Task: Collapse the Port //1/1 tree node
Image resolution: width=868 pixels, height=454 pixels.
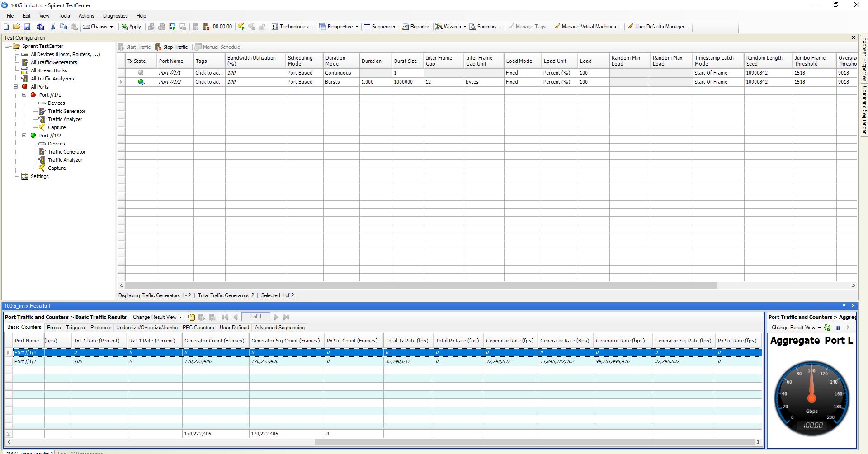Action: (x=25, y=95)
